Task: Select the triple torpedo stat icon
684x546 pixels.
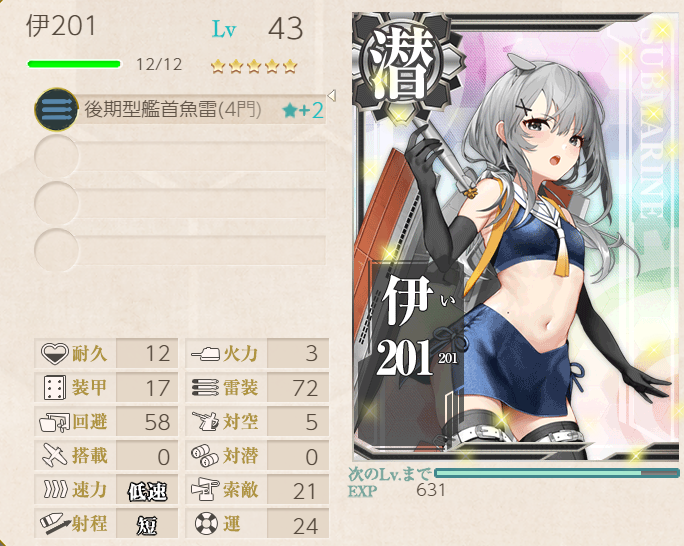Action: (x=205, y=387)
